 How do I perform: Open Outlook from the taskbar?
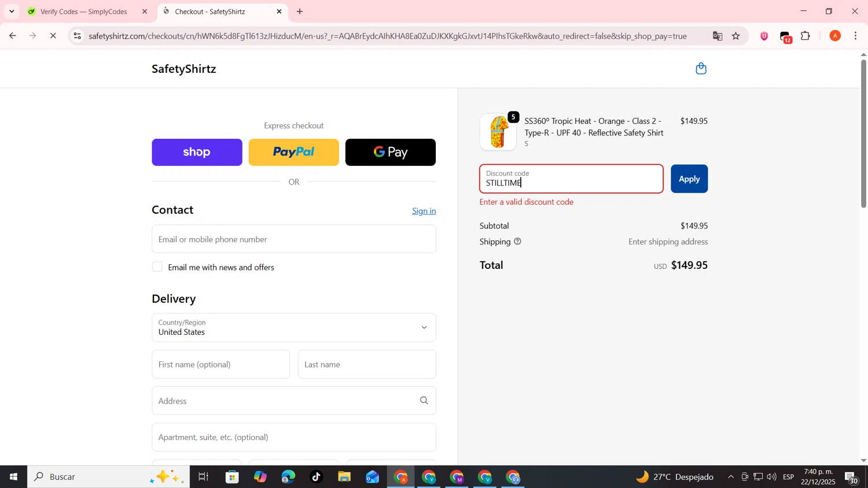coord(372,477)
